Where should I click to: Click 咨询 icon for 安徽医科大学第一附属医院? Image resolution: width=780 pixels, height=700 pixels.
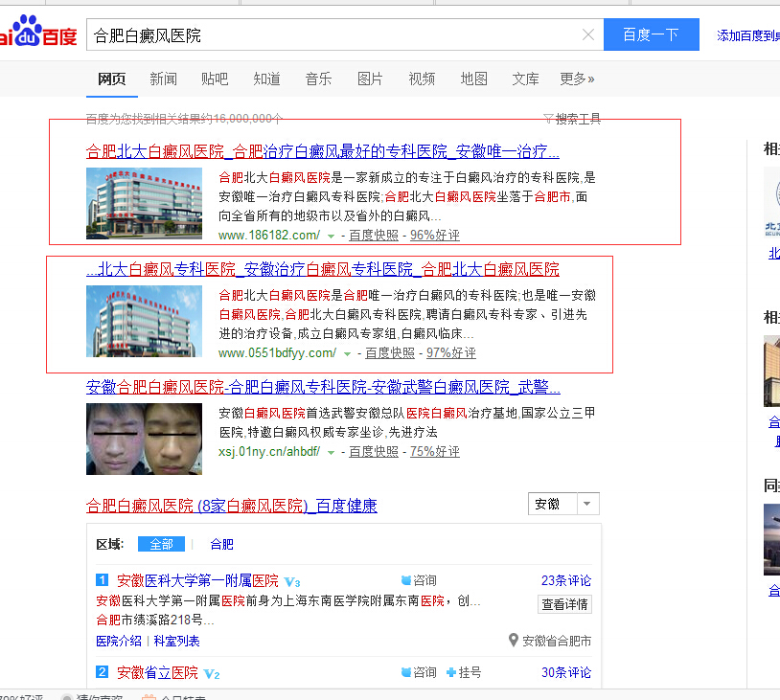click(406, 580)
